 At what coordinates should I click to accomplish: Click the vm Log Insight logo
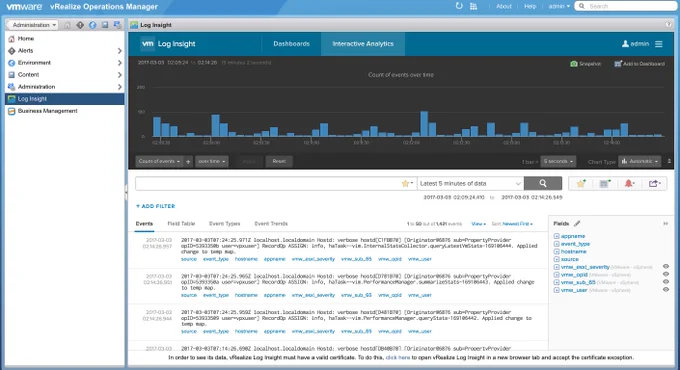pyautogui.click(x=168, y=44)
